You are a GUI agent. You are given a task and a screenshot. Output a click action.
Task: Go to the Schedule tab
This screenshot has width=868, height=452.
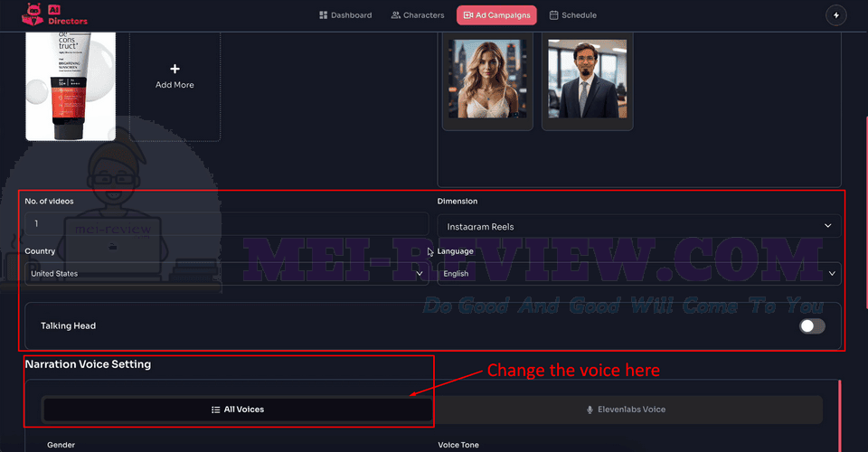573,15
